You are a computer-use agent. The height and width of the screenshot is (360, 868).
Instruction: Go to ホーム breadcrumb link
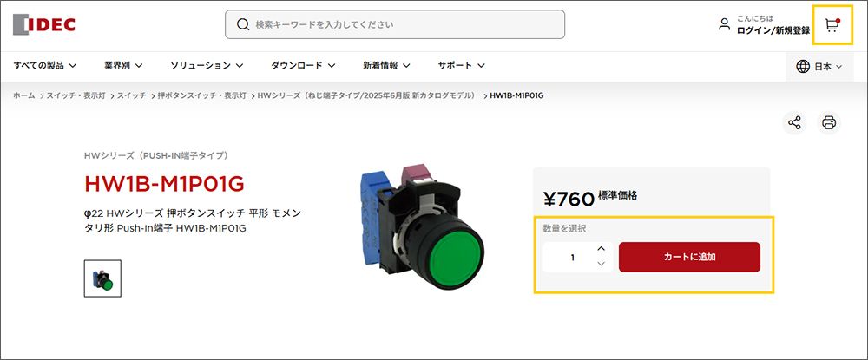[x=23, y=95]
